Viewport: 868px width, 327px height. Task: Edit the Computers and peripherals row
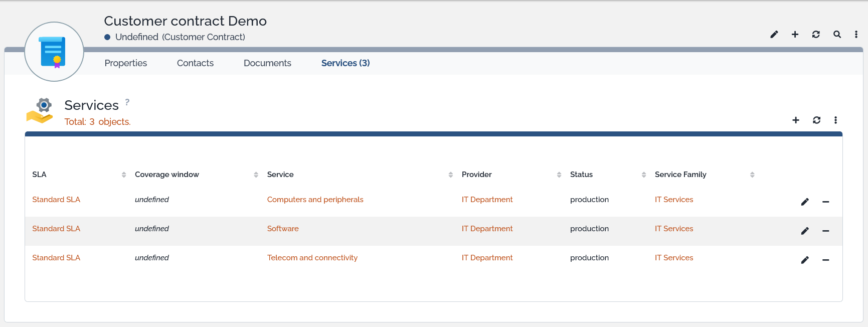pos(805,202)
